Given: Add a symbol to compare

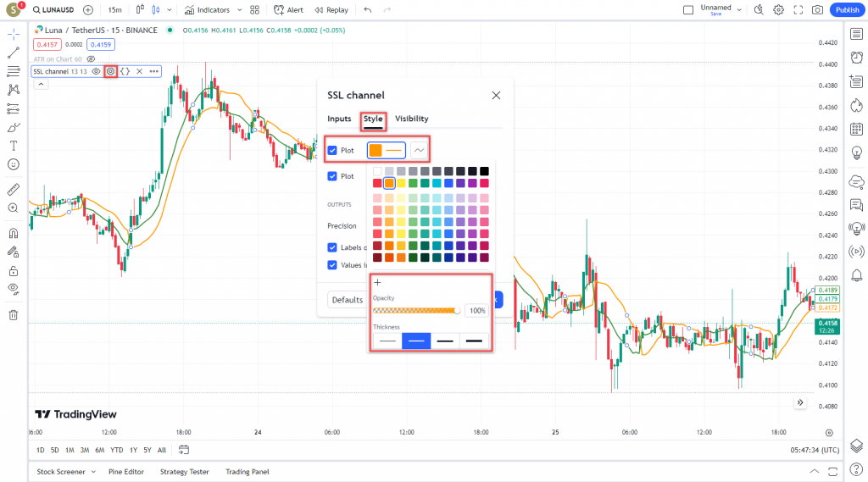Looking at the screenshot, I should click(88, 10).
